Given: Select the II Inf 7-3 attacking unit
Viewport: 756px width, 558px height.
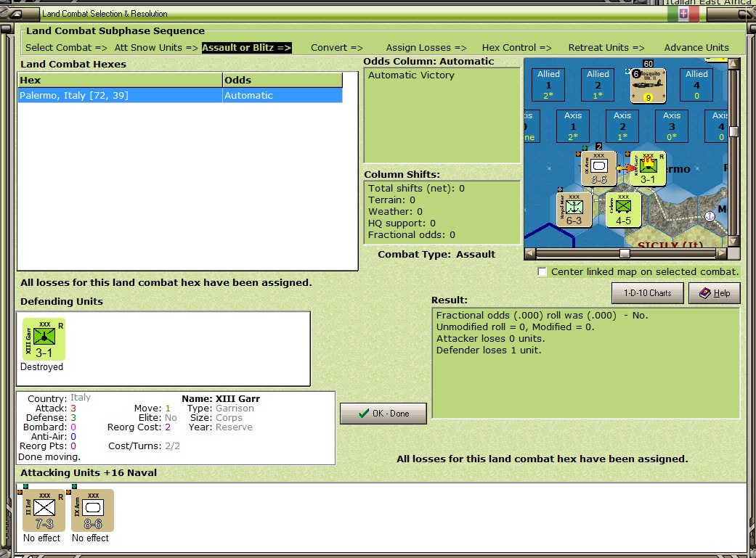Looking at the screenshot, I should (x=44, y=510).
